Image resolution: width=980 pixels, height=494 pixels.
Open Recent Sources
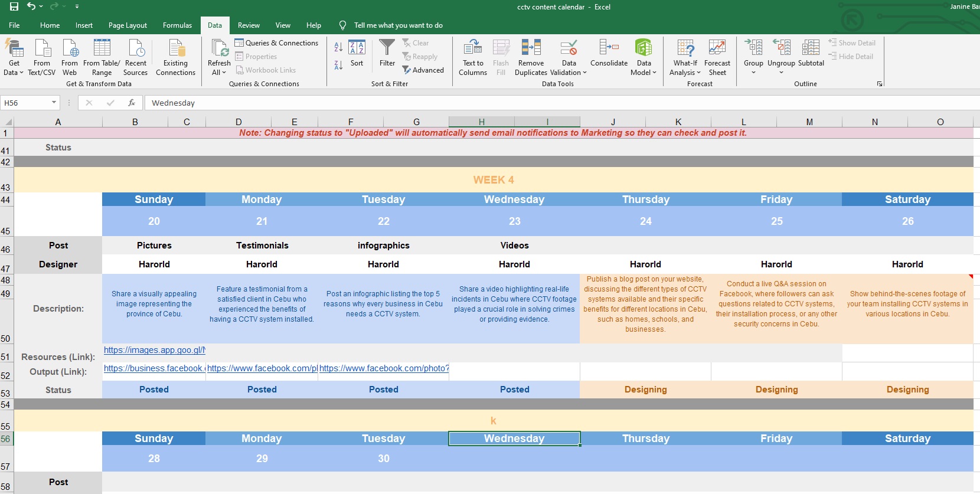pyautogui.click(x=136, y=57)
